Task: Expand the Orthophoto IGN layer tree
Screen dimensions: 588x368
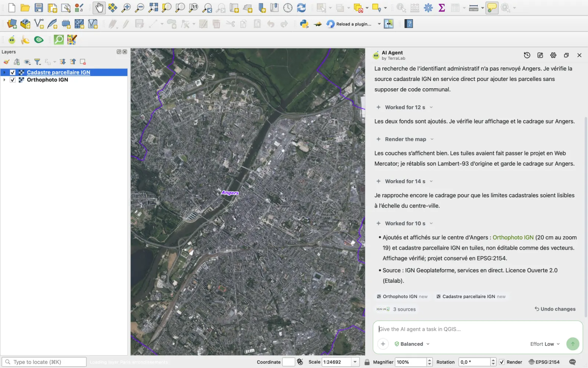Action: [x=4, y=80]
